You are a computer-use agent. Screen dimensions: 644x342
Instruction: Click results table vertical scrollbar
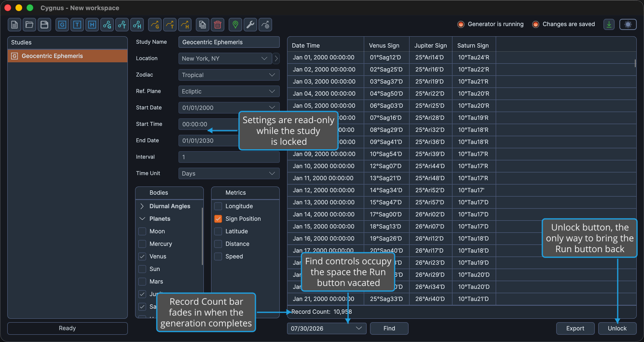635,64
